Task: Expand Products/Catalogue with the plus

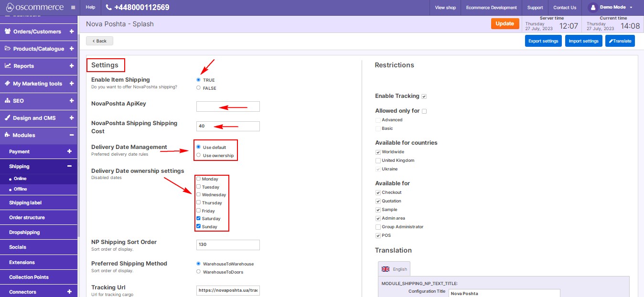Action: (71, 49)
